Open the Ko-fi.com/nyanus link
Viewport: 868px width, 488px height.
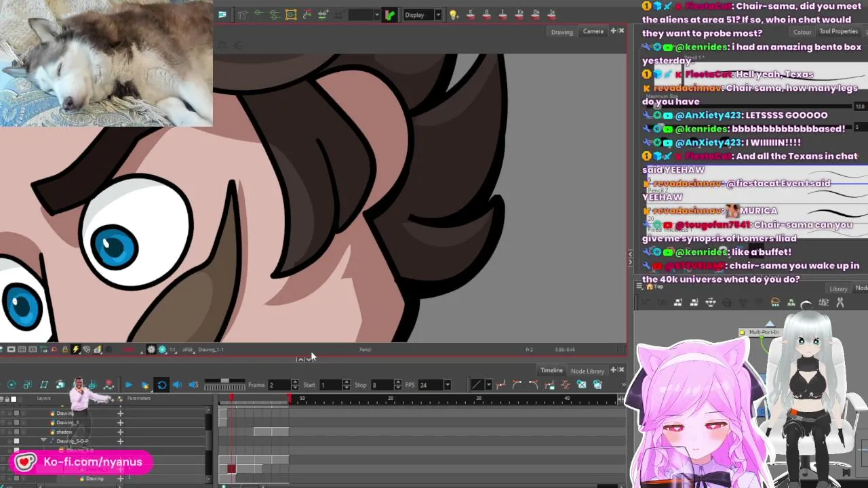(79, 462)
